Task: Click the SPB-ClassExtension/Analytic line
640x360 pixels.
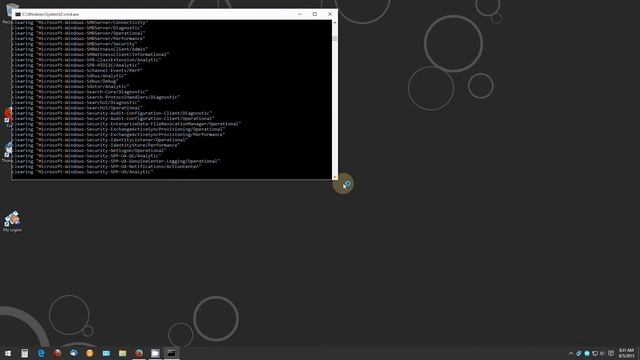Action: 87,60
